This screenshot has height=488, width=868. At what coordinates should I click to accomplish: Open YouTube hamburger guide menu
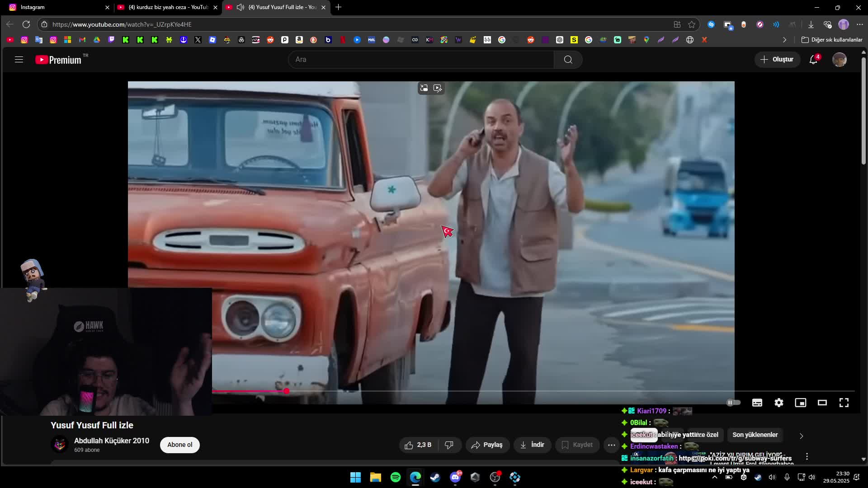click(19, 59)
